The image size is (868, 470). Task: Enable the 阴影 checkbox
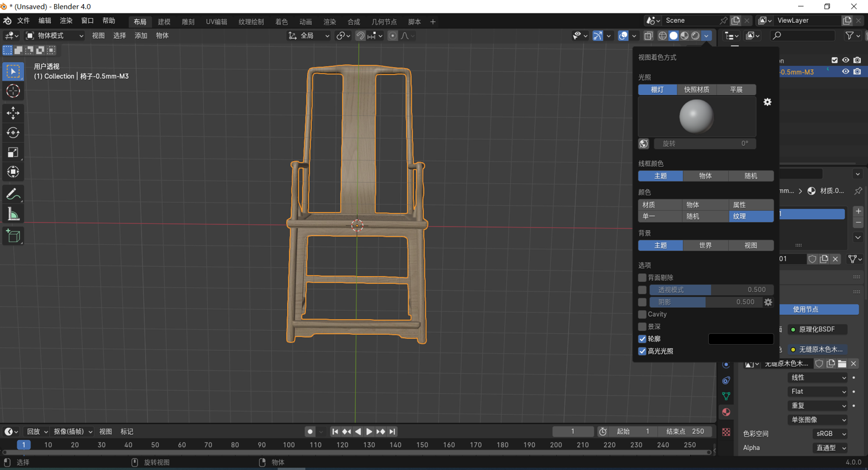[x=642, y=302]
